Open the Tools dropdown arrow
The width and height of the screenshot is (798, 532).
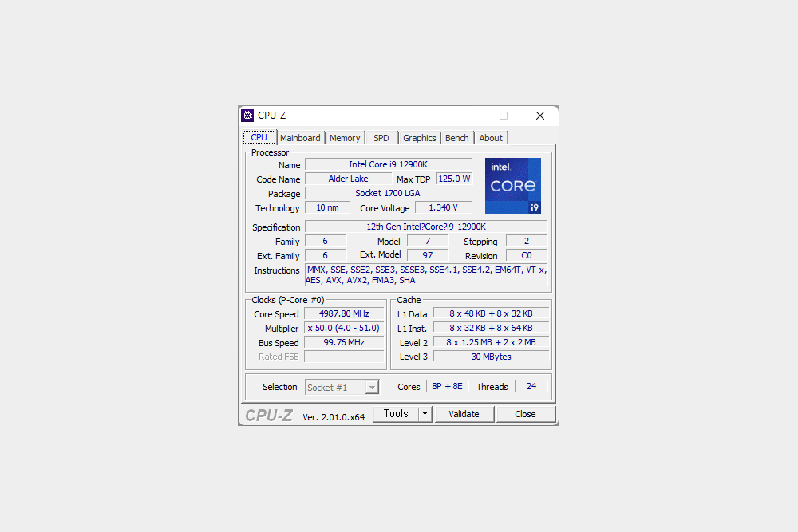click(425, 413)
